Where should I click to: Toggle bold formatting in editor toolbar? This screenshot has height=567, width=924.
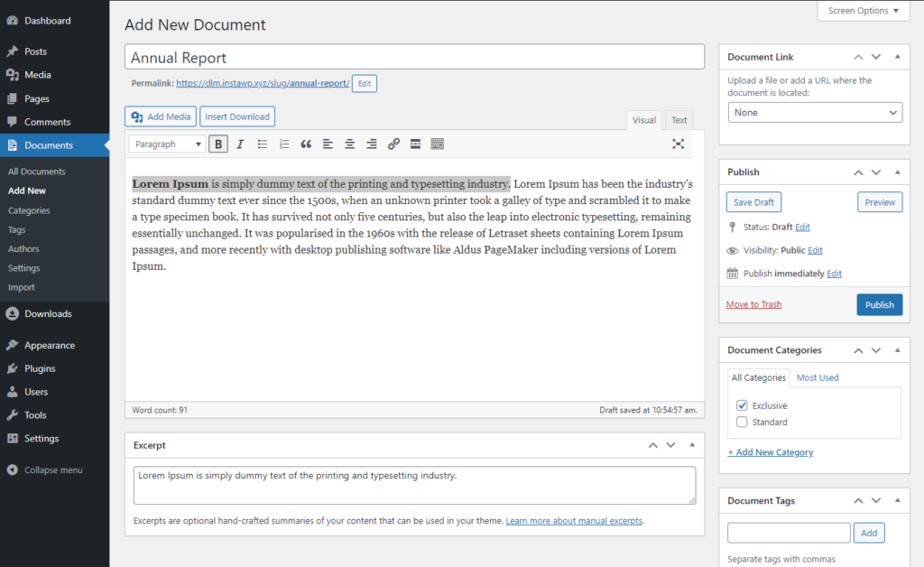[218, 144]
